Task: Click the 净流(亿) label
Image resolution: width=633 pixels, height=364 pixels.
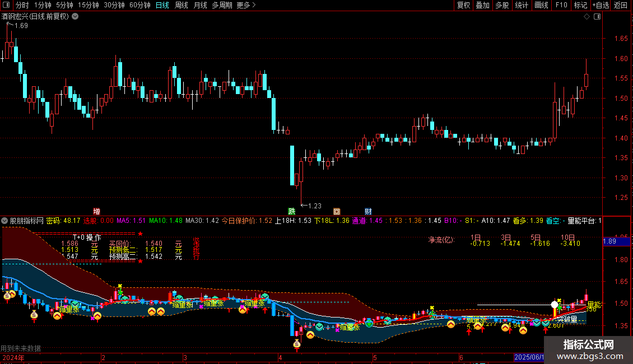Action: [x=441, y=240]
